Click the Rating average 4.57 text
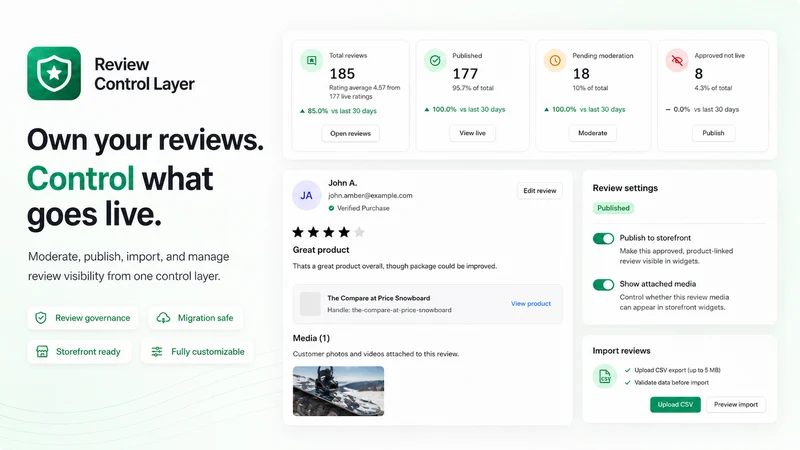800x450 pixels. pos(365,92)
